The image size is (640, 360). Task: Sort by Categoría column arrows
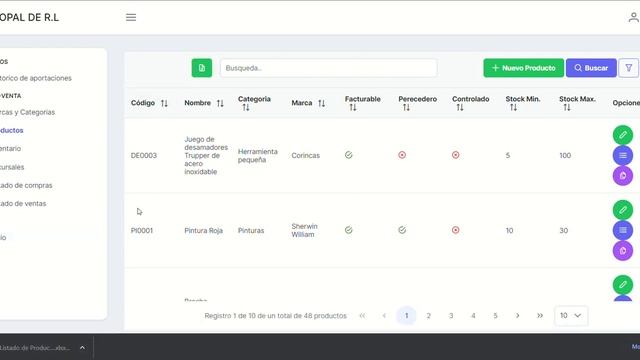click(x=246, y=107)
